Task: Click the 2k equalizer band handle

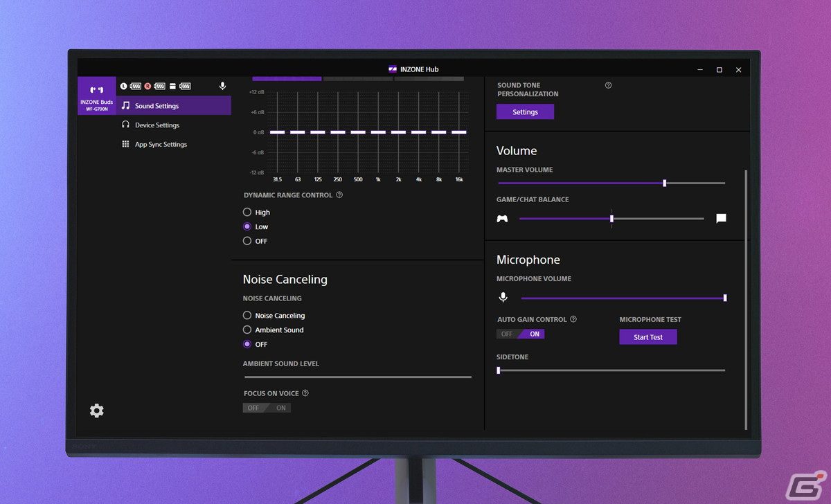Action: [398, 132]
